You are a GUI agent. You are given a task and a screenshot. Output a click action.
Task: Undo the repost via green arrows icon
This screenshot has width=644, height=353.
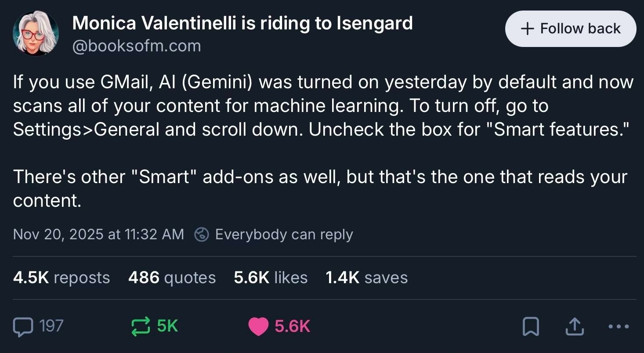click(x=141, y=327)
